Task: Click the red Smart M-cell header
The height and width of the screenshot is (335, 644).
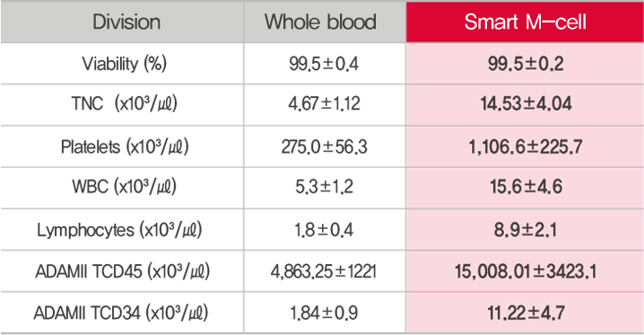Action: (525, 22)
